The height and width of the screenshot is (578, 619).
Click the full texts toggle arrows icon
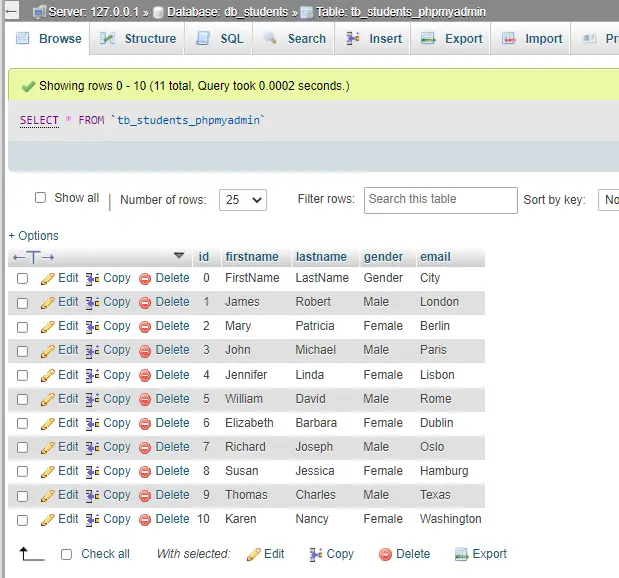(33, 257)
